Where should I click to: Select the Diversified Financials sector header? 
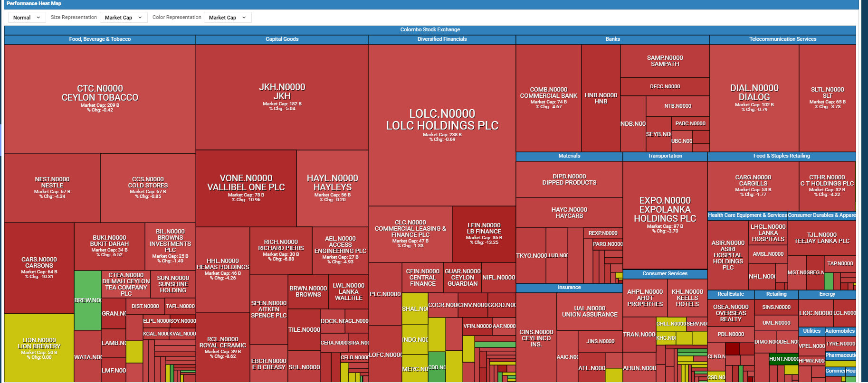pyautogui.click(x=442, y=39)
